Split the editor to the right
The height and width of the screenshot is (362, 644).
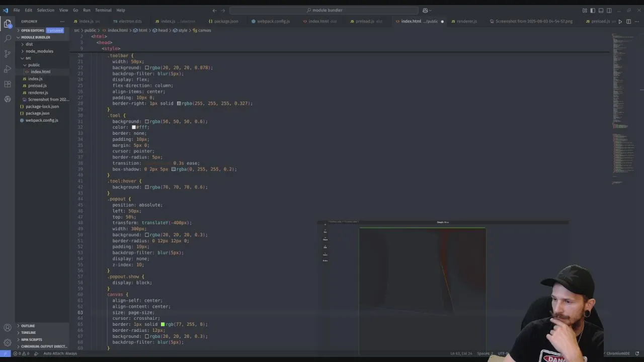point(629,21)
